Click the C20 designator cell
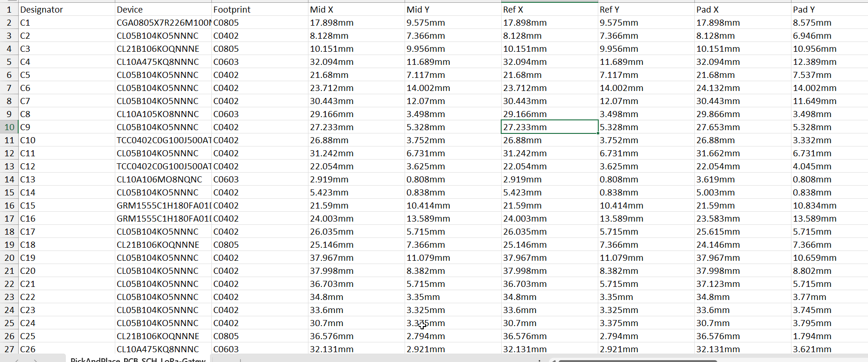The width and height of the screenshot is (868, 362). (66, 271)
